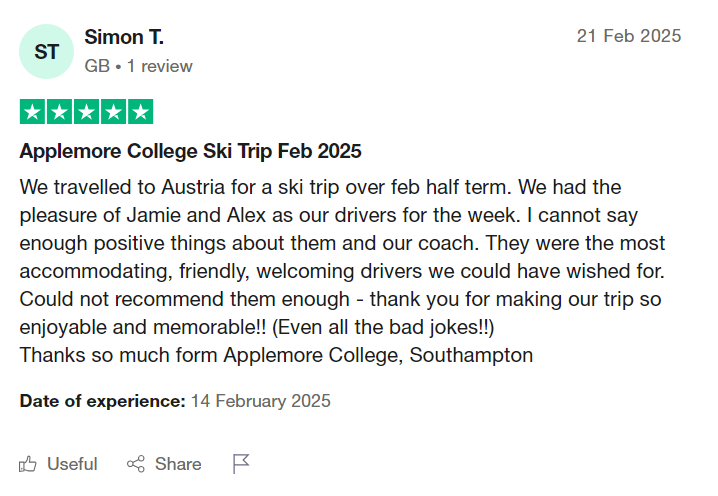Click the 'Thanks so much form Applemore' closing line
The height and width of the screenshot is (496, 718).
coord(276,355)
